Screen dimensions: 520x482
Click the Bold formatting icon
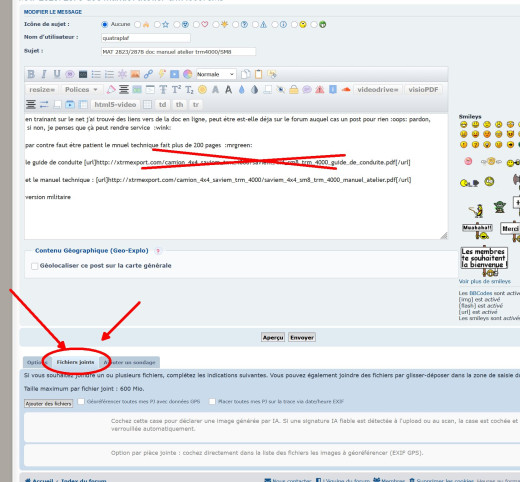click(31, 74)
